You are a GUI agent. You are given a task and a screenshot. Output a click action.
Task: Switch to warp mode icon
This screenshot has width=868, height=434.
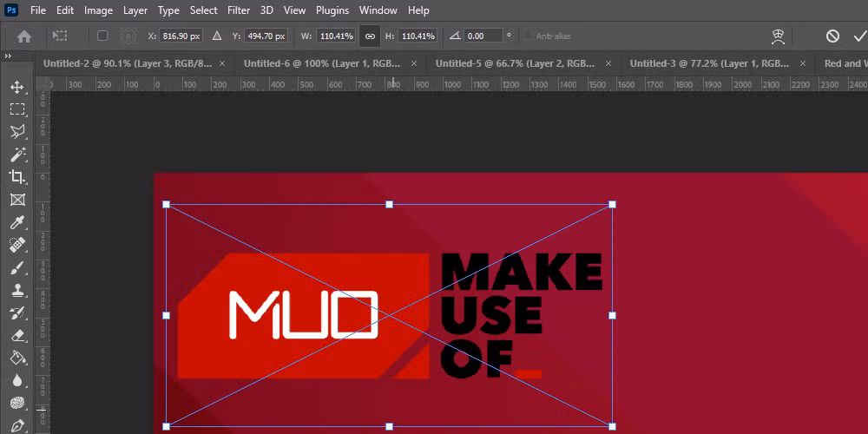coord(779,36)
